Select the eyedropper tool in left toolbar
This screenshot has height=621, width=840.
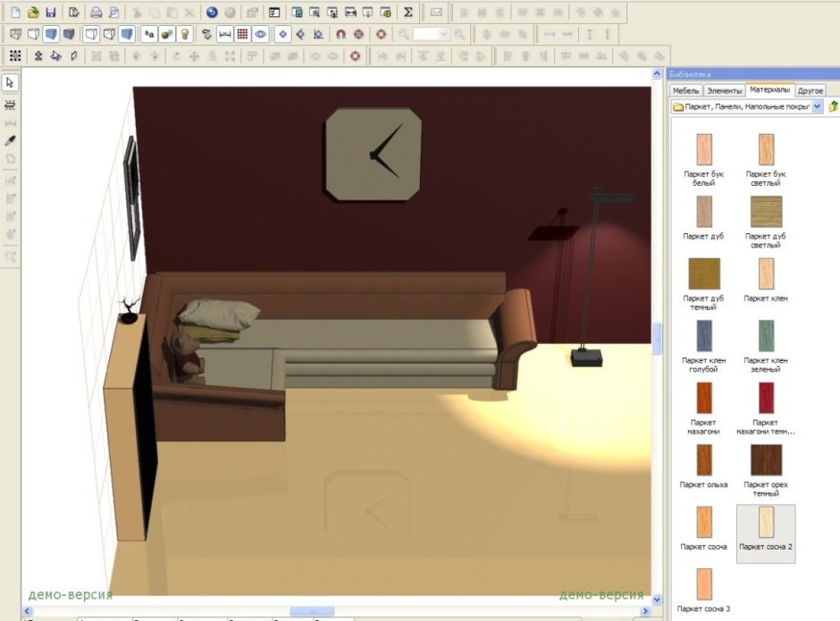click(x=11, y=140)
